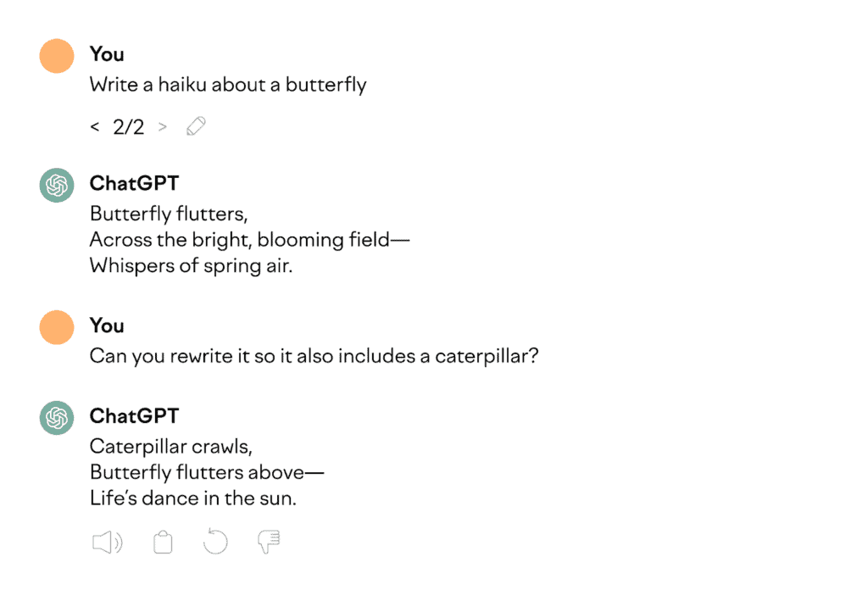868x590 pixels.
Task: Regenerate the caterpillar haiku response
Action: click(215, 543)
